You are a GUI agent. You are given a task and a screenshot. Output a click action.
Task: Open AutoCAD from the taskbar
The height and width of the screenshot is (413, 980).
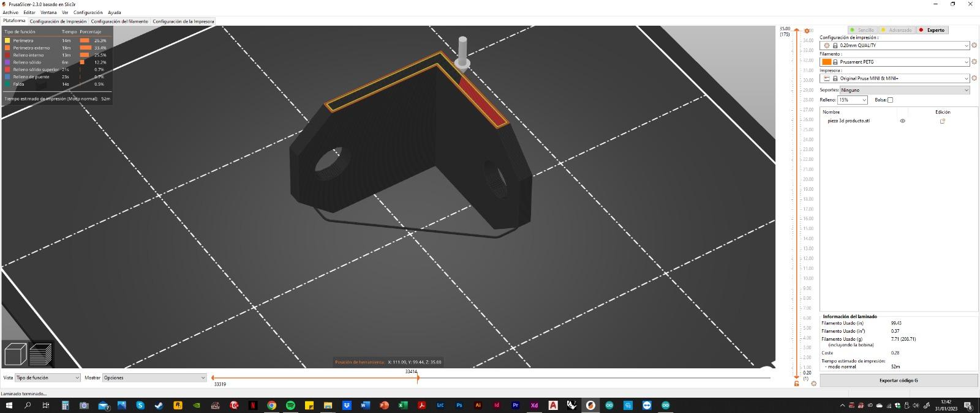553,405
